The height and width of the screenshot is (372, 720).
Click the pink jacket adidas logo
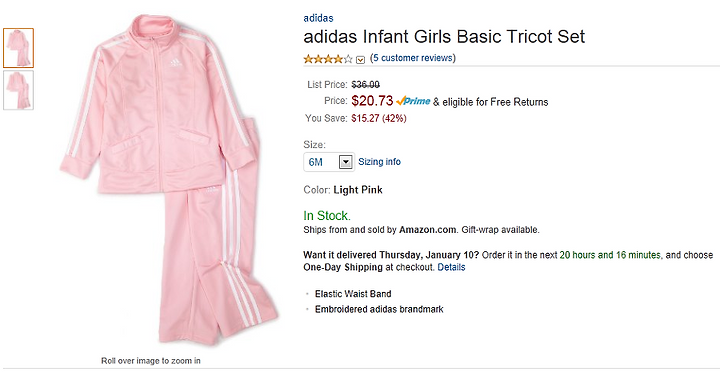tap(175, 62)
